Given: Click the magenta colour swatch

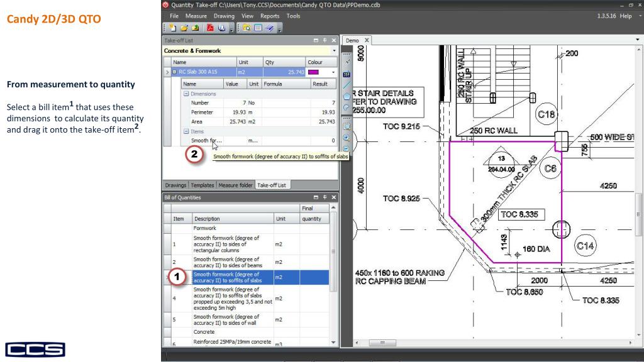Looking at the screenshot, I should pos(313,72).
